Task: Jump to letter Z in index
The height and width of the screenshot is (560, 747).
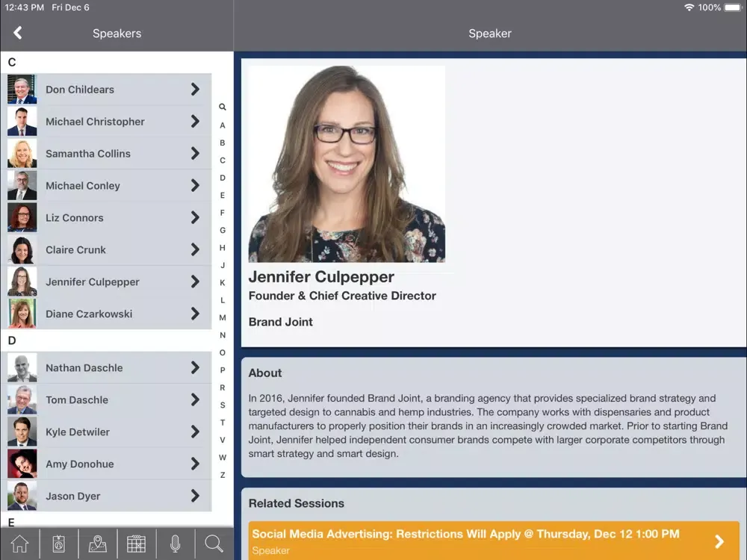Action: [223, 475]
